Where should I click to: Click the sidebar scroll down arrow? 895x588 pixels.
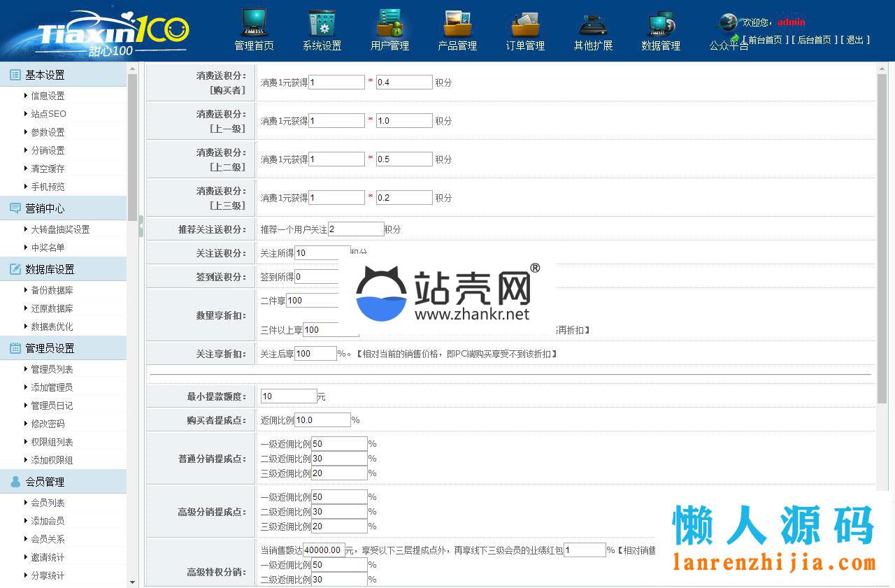(133, 582)
